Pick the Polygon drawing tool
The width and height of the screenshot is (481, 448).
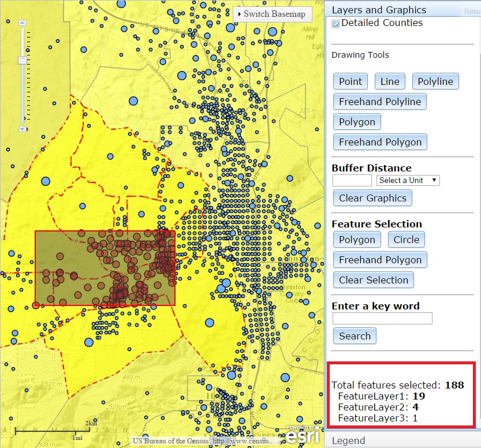[357, 122]
